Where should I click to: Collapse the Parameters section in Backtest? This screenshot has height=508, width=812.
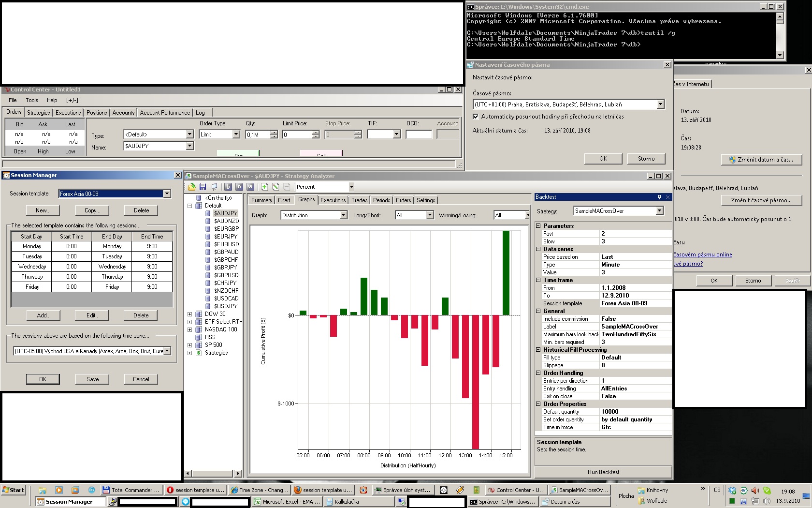(538, 226)
